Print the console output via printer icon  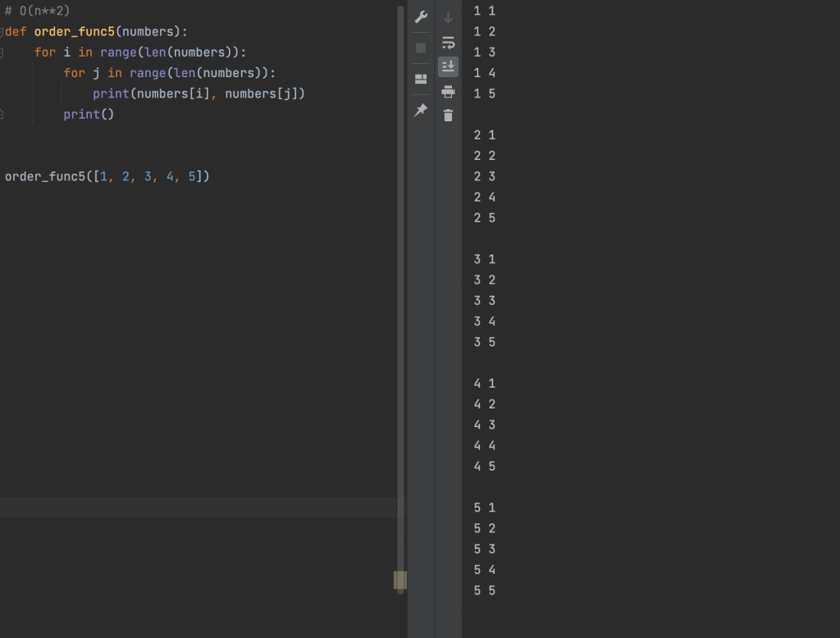click(448, 91)
